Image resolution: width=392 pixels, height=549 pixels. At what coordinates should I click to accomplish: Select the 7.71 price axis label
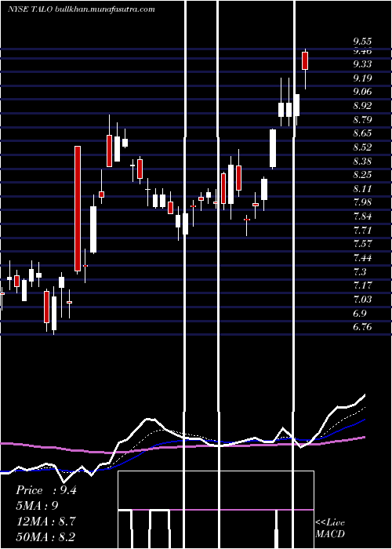point(362,231)
